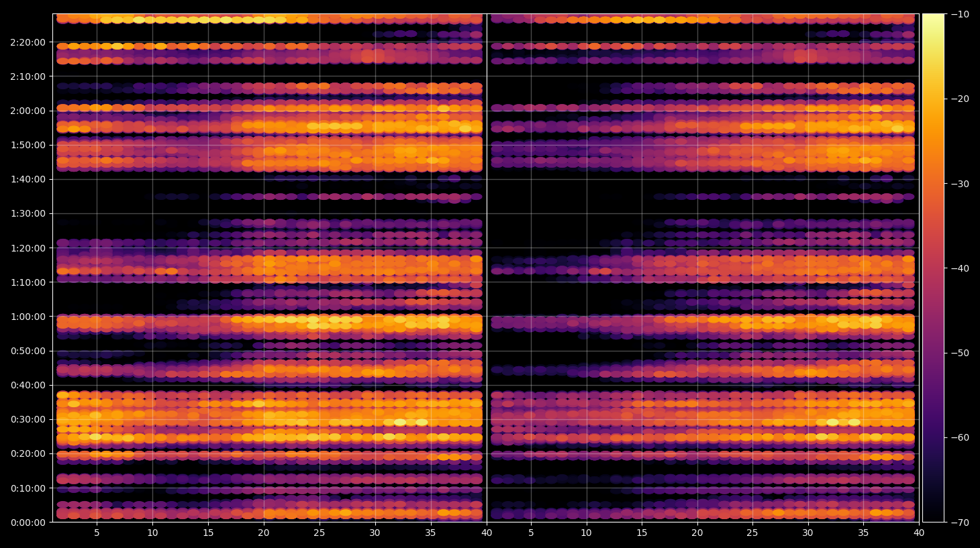
Task: Click x-axis label 5 under the right plot
Action: tap(531, 533)
